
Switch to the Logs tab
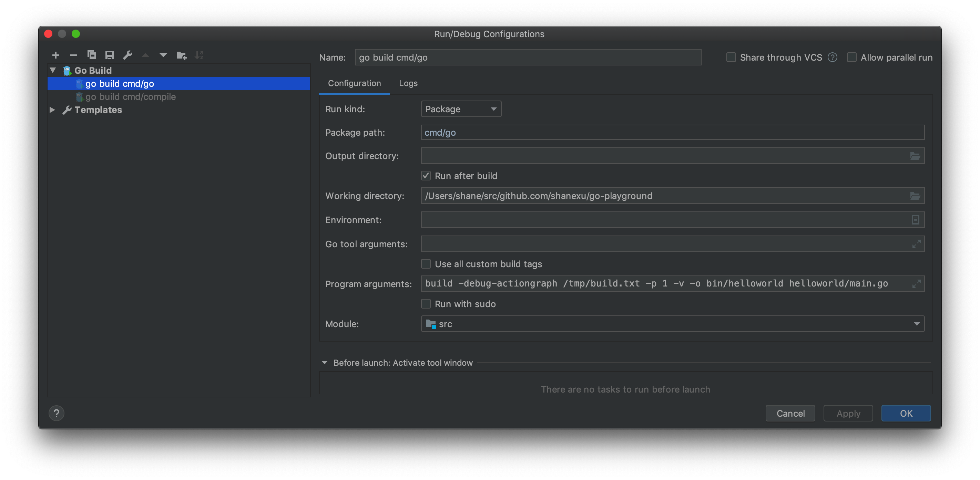pos(408,83)
